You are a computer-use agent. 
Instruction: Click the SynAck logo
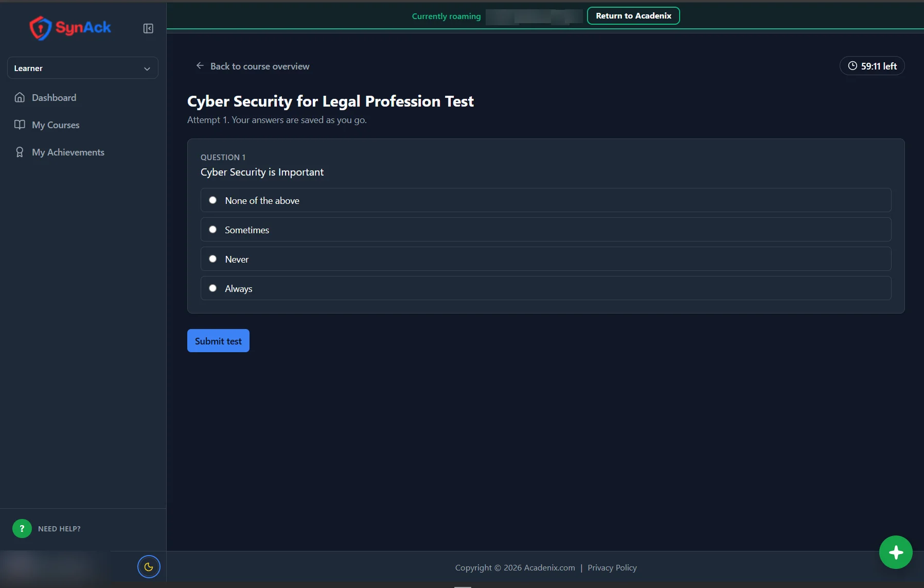(x=70, y=28)
